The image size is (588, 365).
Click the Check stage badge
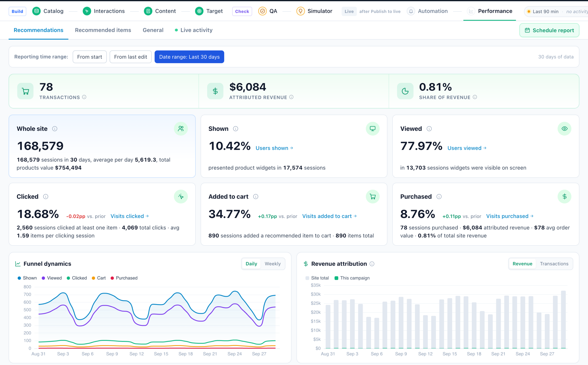tap(242, 11)
